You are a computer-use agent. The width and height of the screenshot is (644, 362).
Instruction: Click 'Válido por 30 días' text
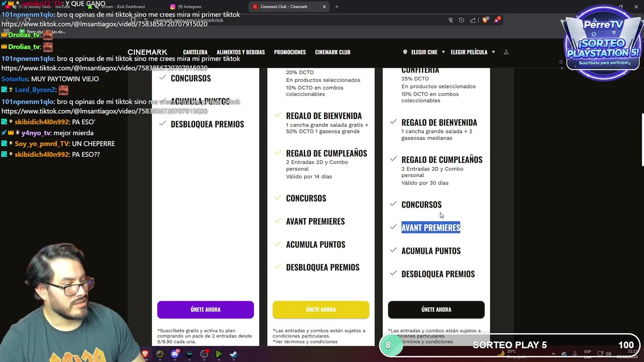pyautogui.click(x=425, y=183)
